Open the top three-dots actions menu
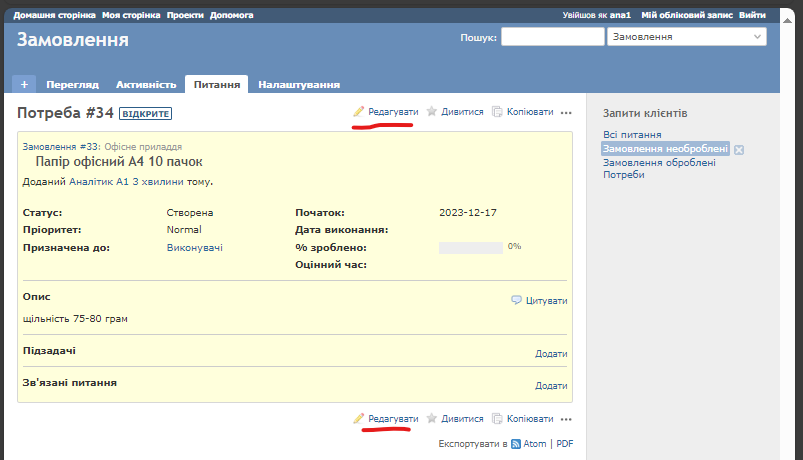 tap(566, 112)
